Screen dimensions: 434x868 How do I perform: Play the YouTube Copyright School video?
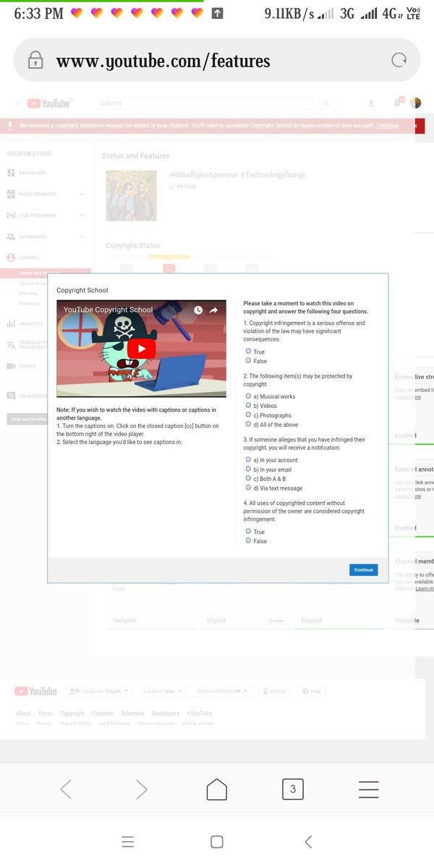[x=142, y=349]
